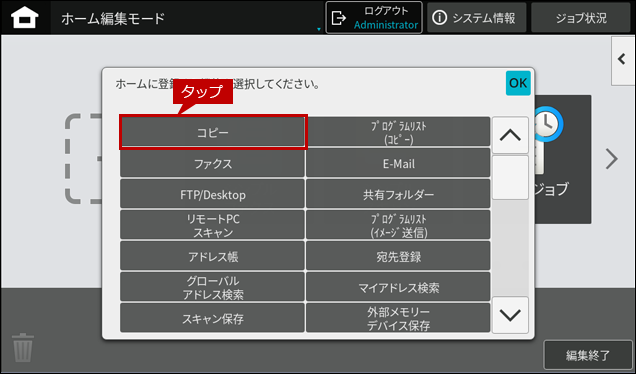Choose リモートPCスキャン item
The height and width of the screenshot is (374, 636).
pos(212,225)
